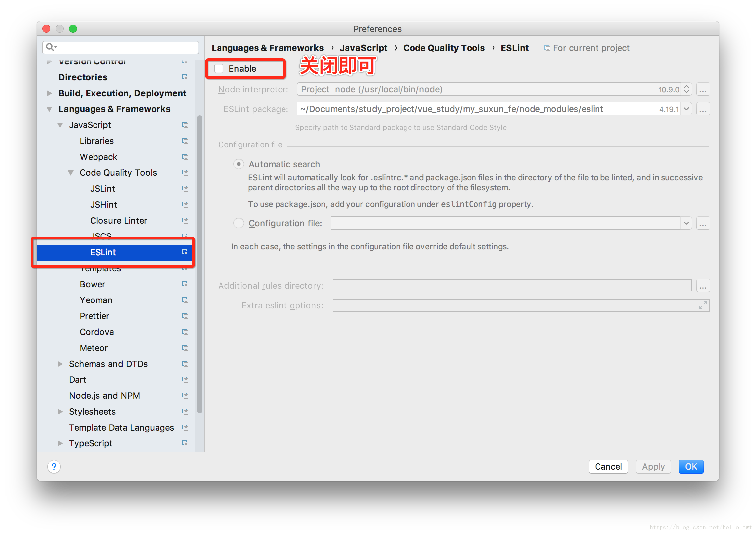The width and height of the screenshot is (756, 534).
Task: Toggle the Enable ESLint checkbox
Action: [219, 69]
